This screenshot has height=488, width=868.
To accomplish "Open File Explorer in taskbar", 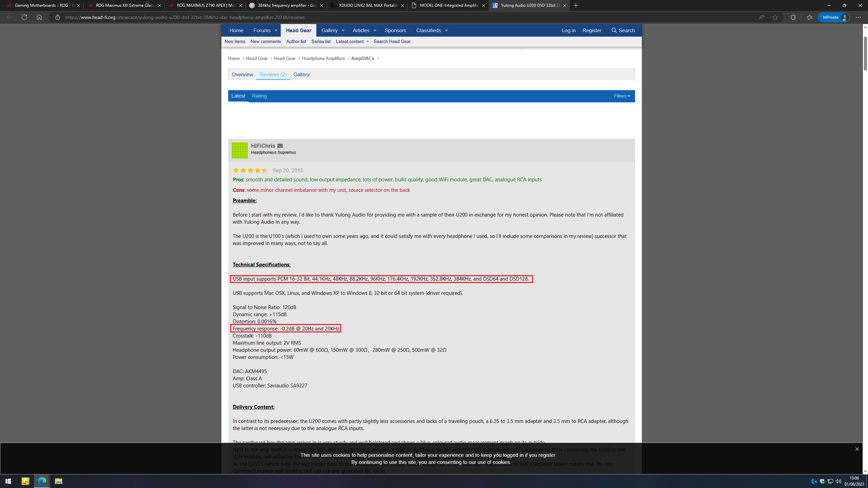I will point(58,481).
